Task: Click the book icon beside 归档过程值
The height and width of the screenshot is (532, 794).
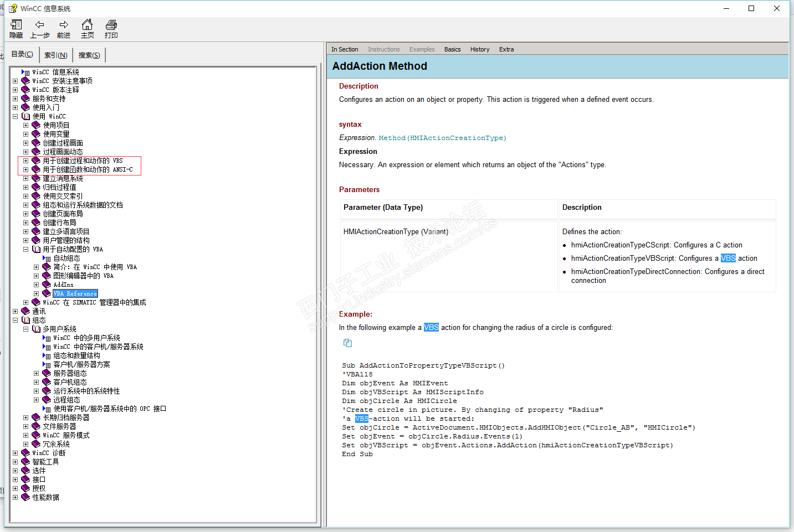Action: (x=36, y=187)
